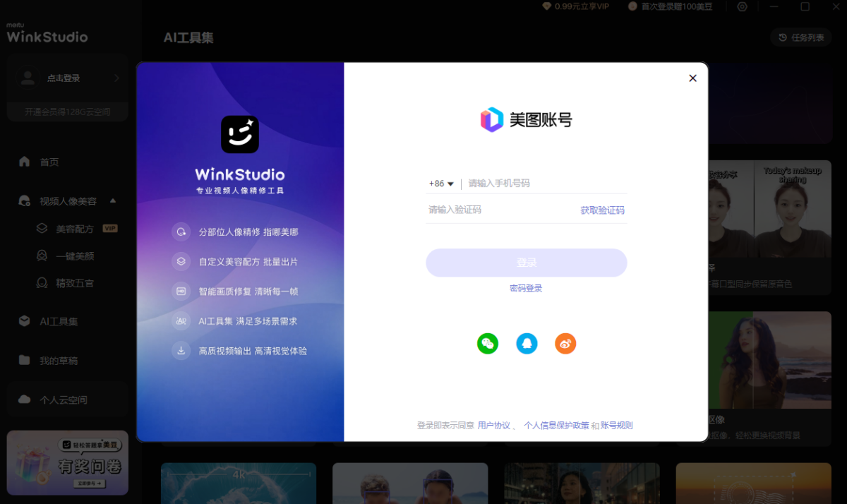This screenshot has height=504, width=847.
Task: Click the QQ login icon
Action: point(527,344)
